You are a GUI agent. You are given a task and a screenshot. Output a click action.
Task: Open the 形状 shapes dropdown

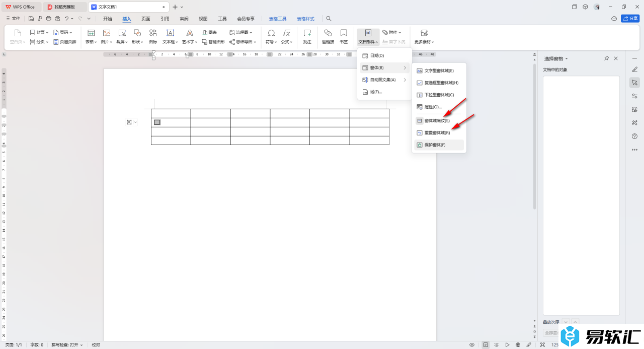coord(137,37)
